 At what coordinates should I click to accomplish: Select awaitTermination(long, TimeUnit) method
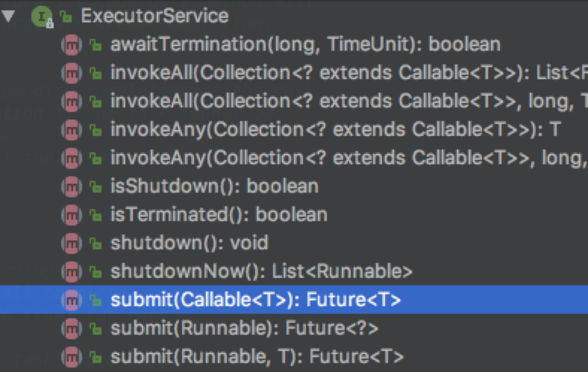[305, 44]
